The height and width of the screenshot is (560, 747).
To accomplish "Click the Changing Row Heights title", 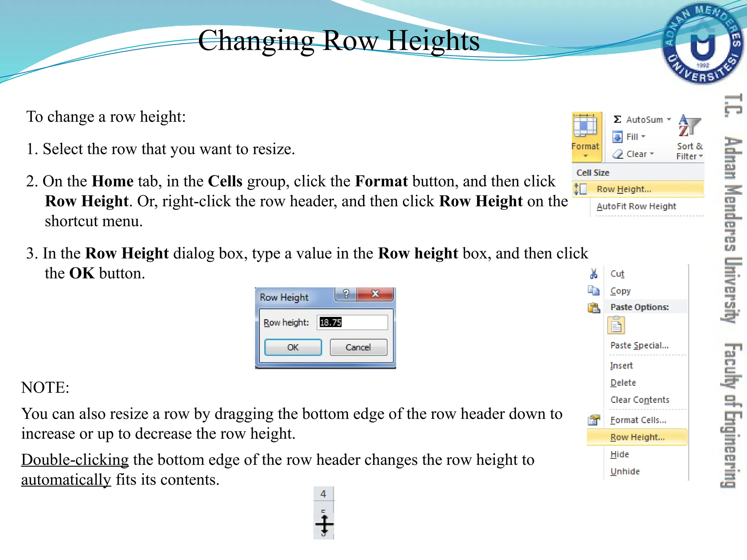I will (339, 40).
